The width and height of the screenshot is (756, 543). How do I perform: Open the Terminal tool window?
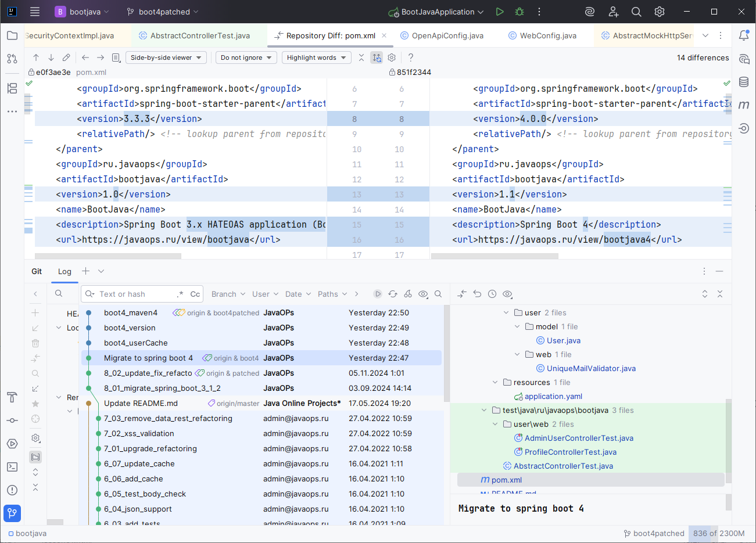[x=12, y=467]
